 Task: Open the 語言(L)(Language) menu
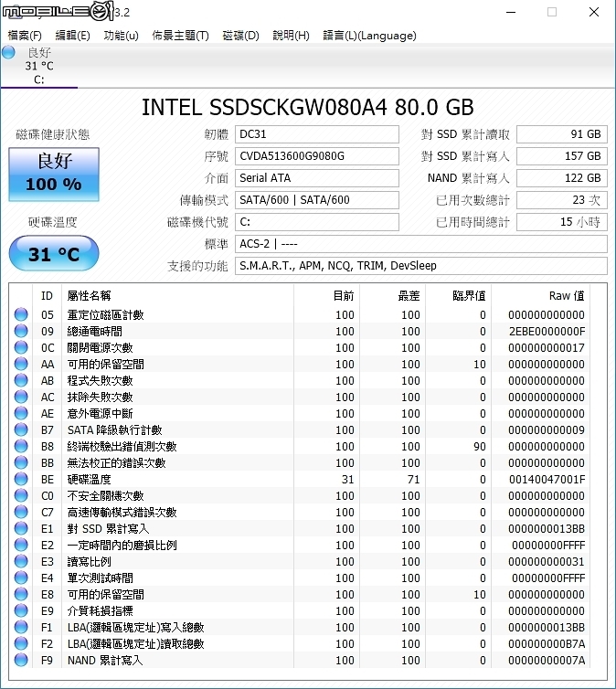pos(369,36)
